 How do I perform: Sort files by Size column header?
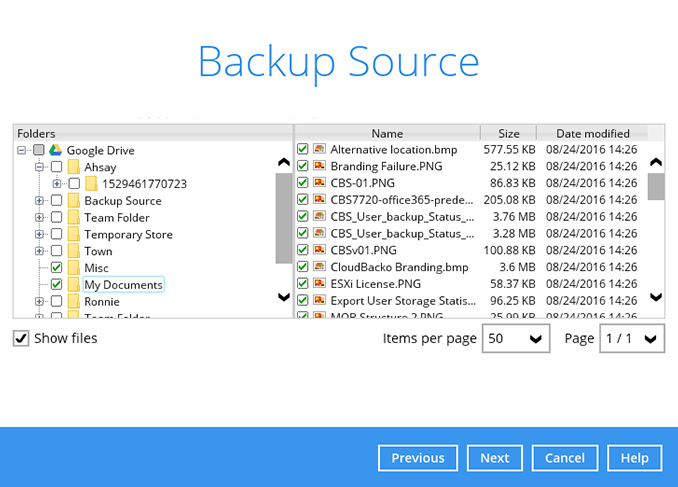tap(508, 133)
